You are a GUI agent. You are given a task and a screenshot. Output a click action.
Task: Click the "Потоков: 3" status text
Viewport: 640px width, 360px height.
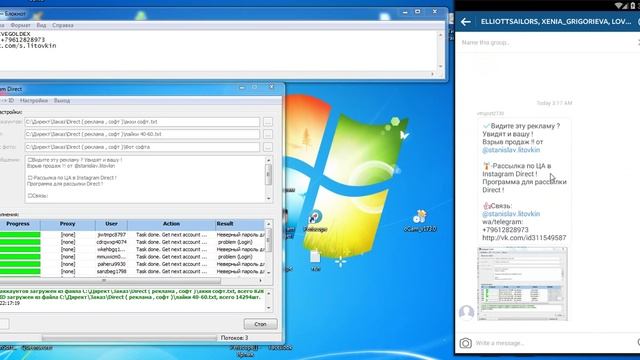(234, 338)
